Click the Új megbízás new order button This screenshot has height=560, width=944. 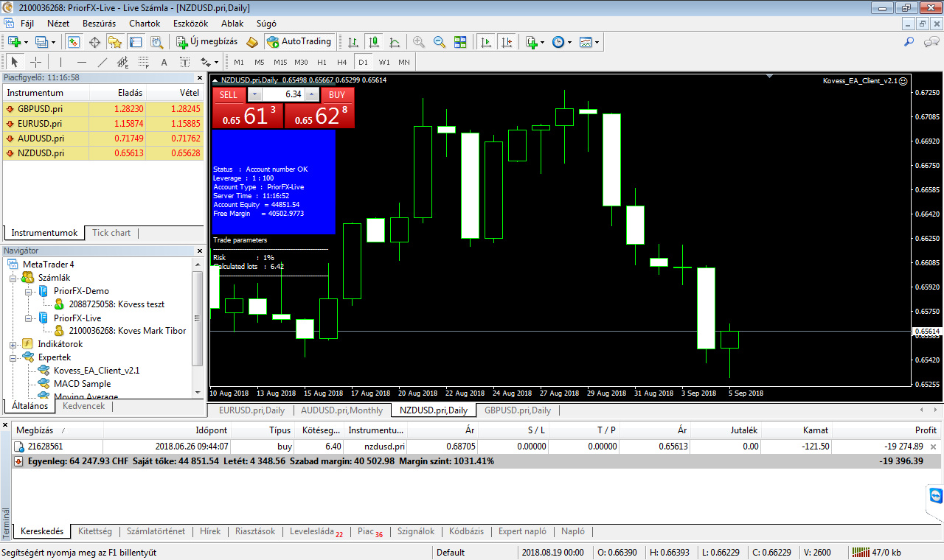click(208, 42)
